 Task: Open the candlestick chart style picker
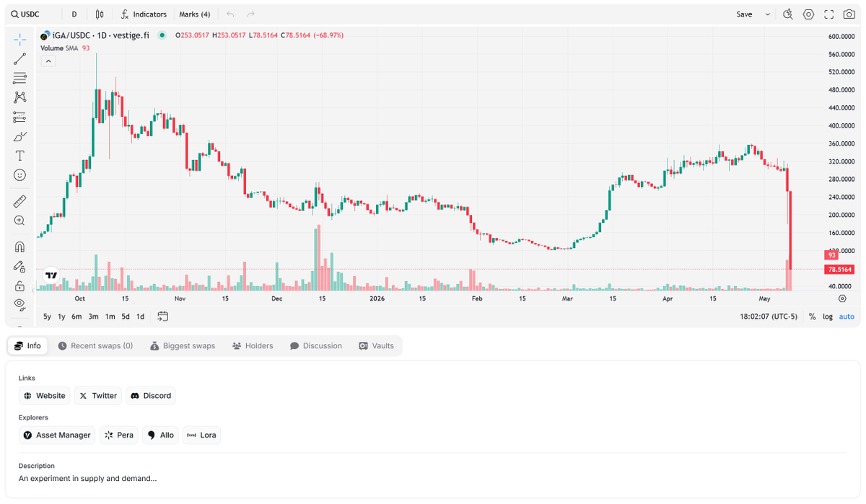pos(100,14)
